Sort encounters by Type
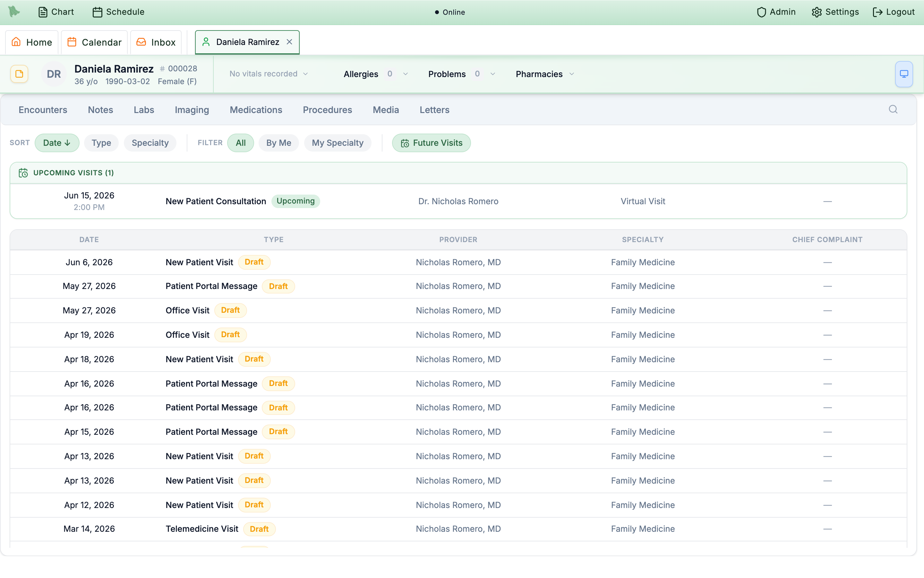This screenshot has width=924, height=578. [x=101, y=143]
